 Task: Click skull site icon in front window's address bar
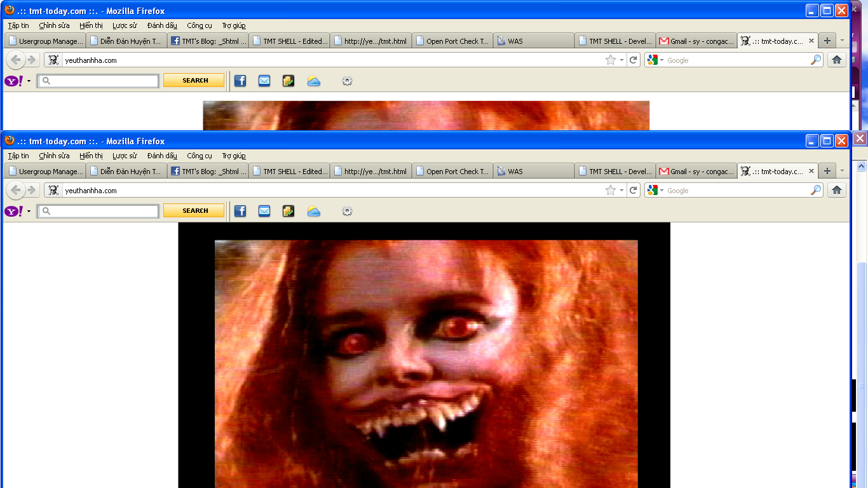pos(53,190)
